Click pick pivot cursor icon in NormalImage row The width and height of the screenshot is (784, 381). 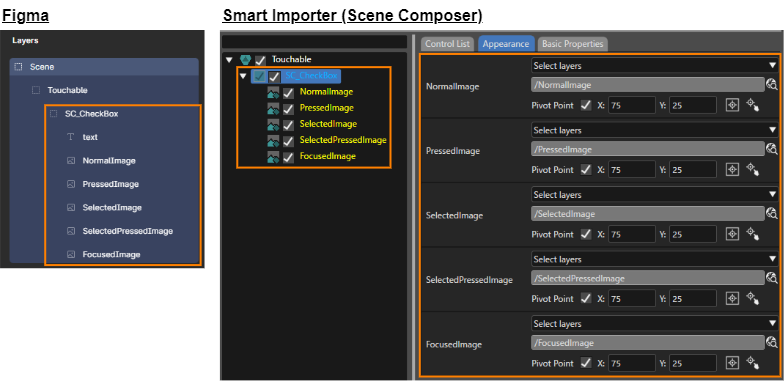point(753,105)
